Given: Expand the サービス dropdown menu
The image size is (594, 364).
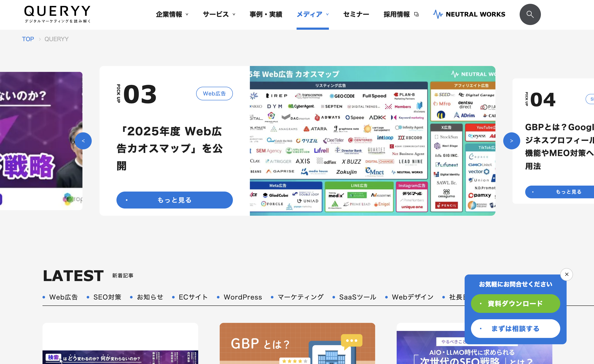Looking at the screenshot, I should [219, 14].
